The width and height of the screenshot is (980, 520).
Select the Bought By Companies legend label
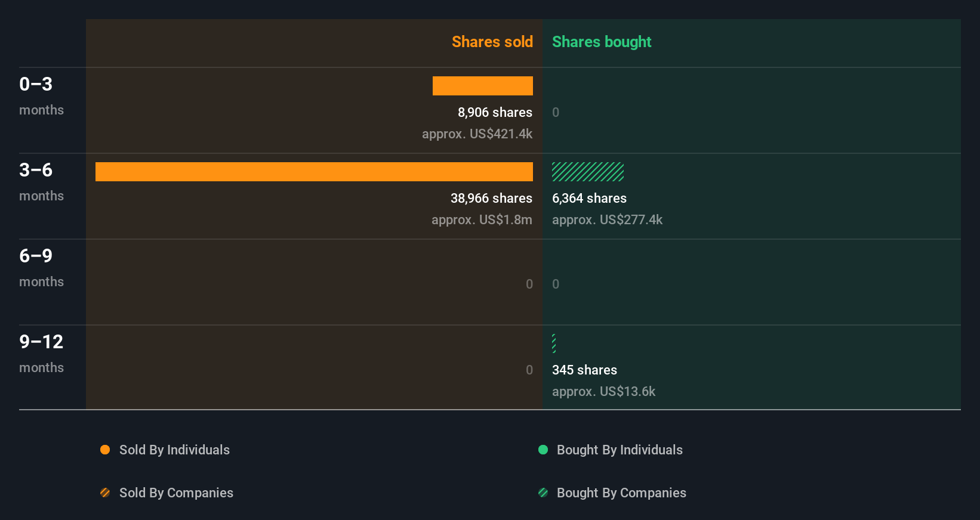(621, 493)
